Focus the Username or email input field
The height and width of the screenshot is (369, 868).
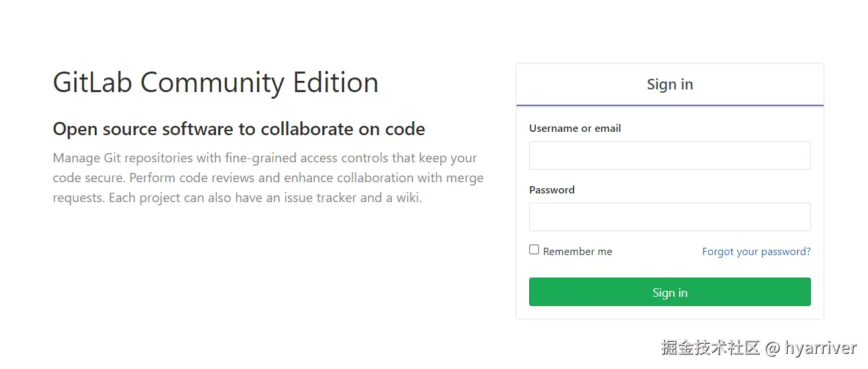coord(670,156)
